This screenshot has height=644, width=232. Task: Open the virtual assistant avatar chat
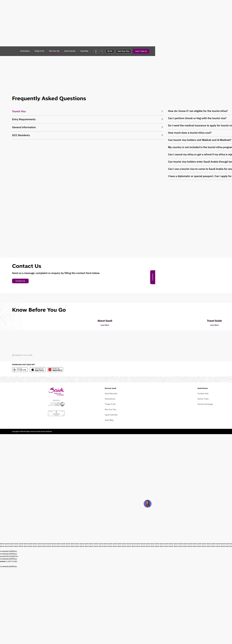147,504
